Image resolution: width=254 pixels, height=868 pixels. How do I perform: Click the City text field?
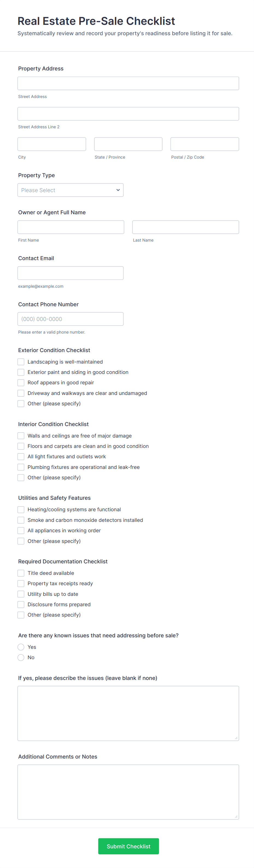[x=52, y=144]
